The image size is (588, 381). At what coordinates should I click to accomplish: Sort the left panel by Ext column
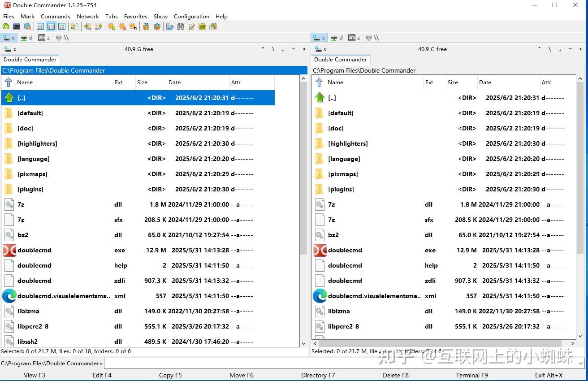[x=123, y=82]
